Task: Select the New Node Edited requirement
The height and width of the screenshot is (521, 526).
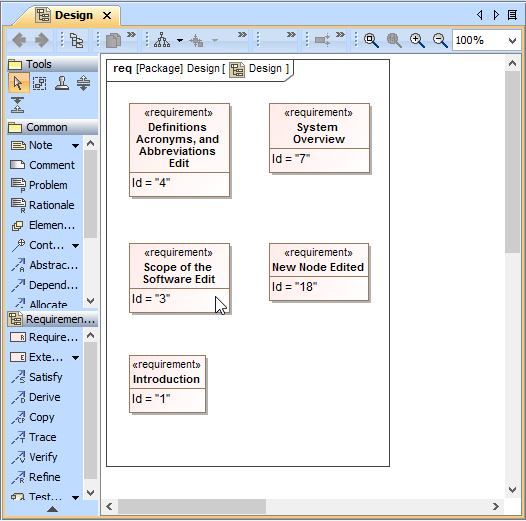Action: point(319,272)
